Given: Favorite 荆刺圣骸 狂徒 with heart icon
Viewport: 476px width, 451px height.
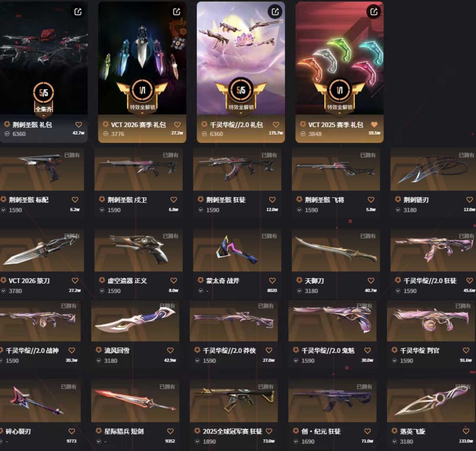Looking at the screenshot, I should pyautogui.click(x=272, y=200).
